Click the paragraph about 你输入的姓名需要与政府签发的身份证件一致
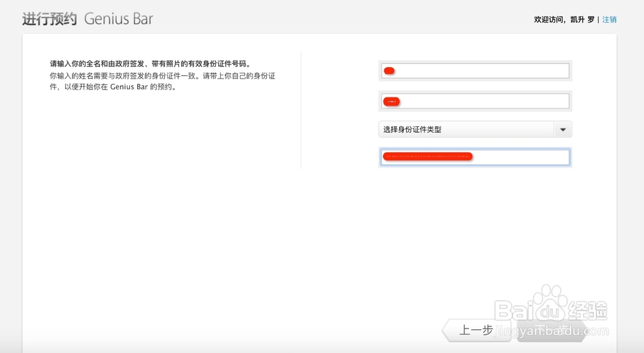This screenshot has height=353, width=644. click(163, 81)
